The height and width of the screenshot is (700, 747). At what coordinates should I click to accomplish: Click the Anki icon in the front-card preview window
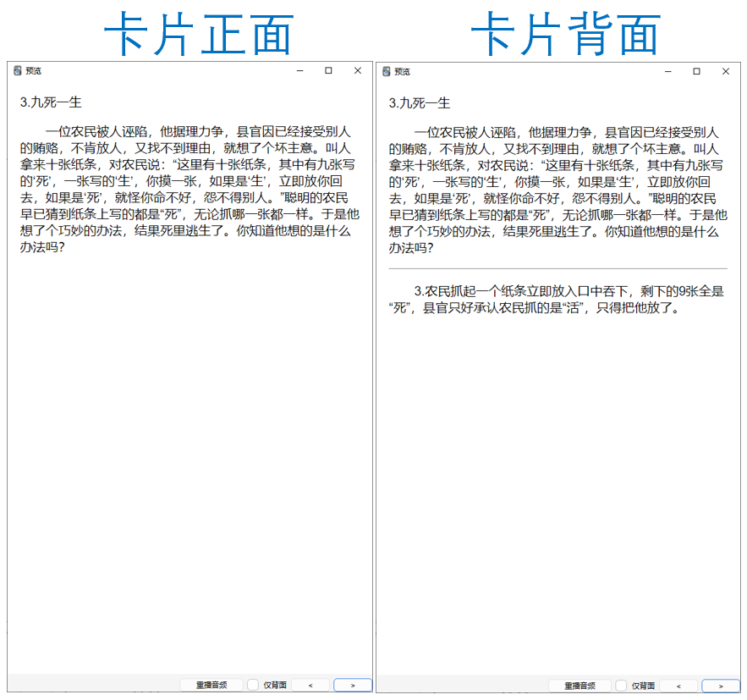click(x=18, y=70)
